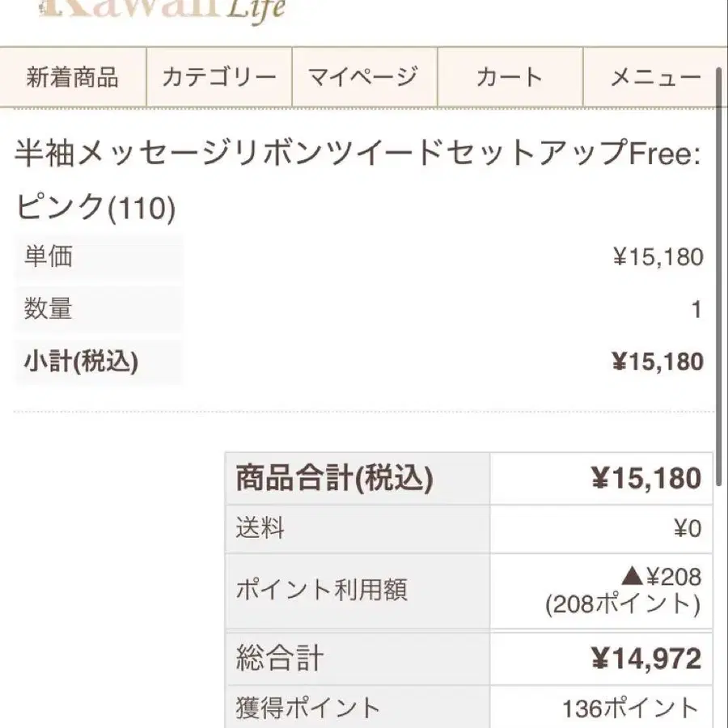Click the 獲得ポイント 136ポイント value

point(632,709)
